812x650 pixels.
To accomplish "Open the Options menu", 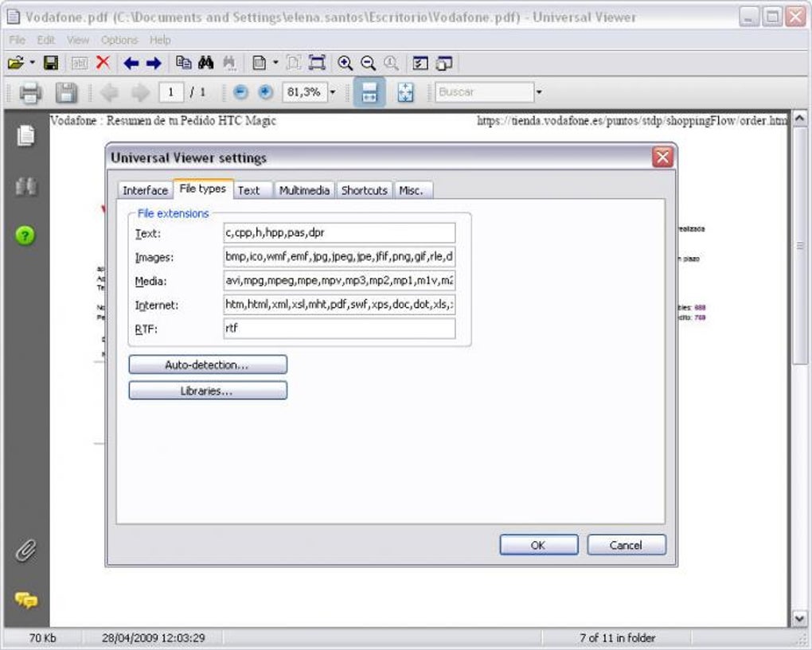I will click(x=119, y=40).
